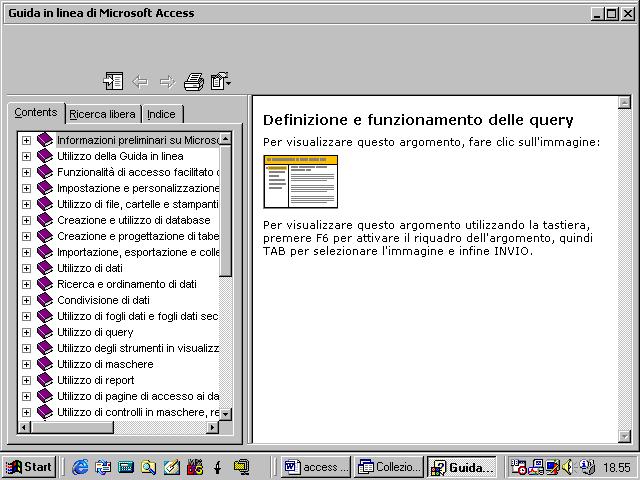This screenshot has height=480, width=640.
Task: Switch to the Indice tab
Action: [x=161, y=114]
